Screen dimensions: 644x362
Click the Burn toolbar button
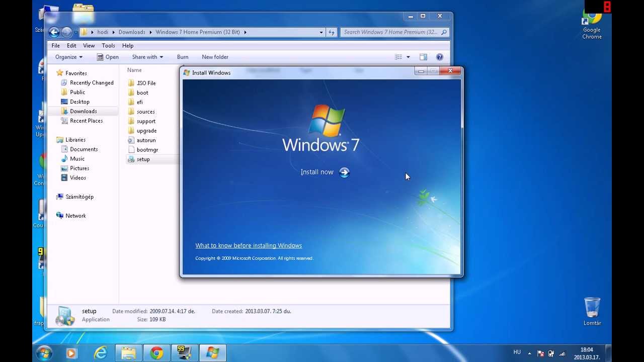(x=183, y=57)
